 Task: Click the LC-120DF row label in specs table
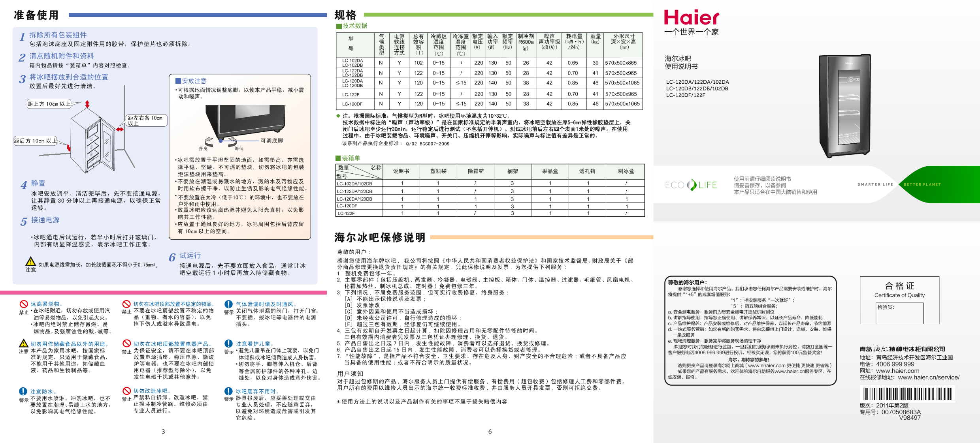point(352,104)
